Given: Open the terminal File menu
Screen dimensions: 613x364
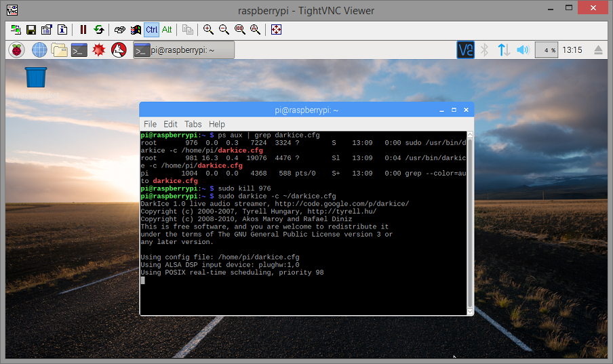Looking at the screenshot, I should click(150, 124).
